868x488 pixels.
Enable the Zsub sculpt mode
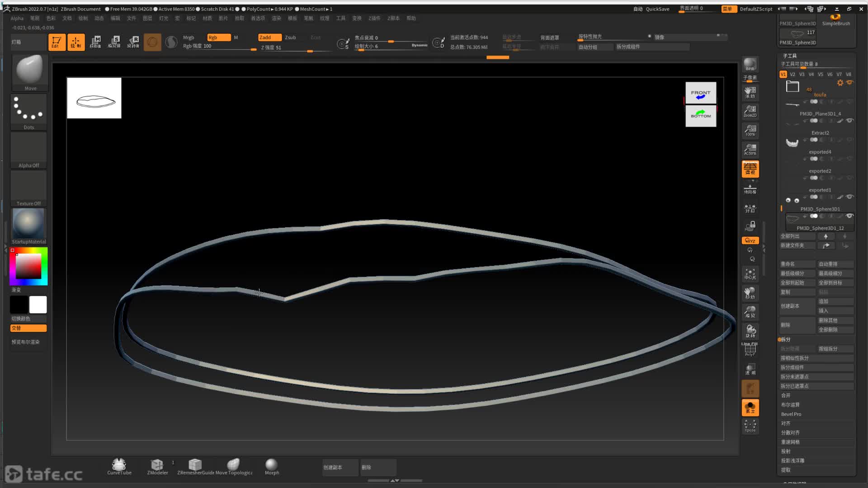[x=290, y=38]
